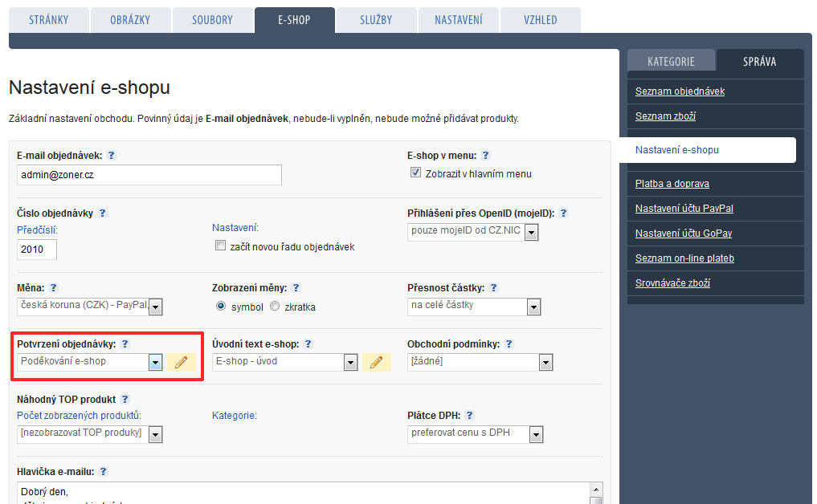
Task: Click the Předčíslí number field
Action: click(x=36, y=250)
